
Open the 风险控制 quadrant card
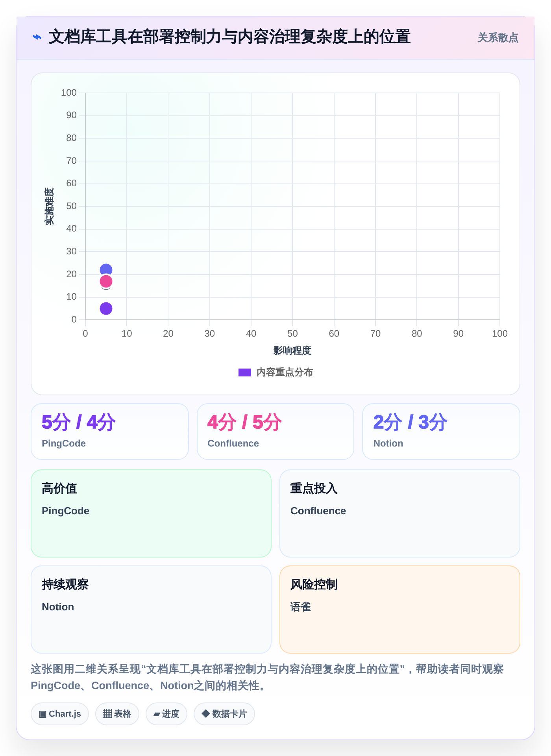(x=400, y=610)
